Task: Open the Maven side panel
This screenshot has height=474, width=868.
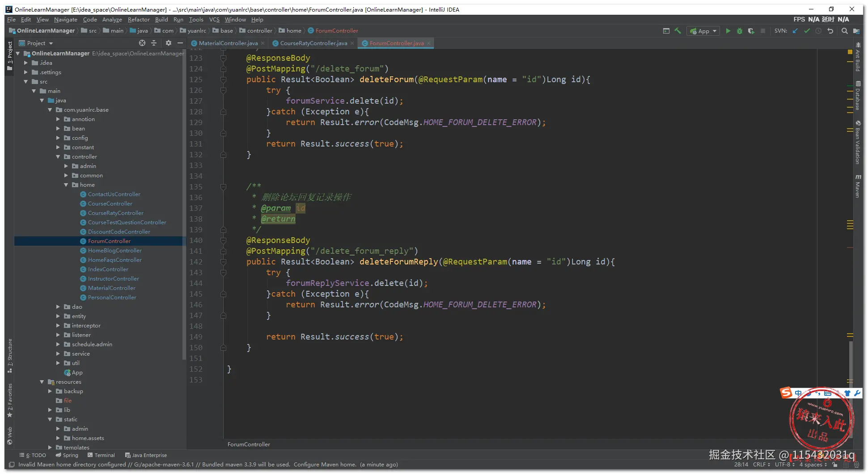Action: 858,185
